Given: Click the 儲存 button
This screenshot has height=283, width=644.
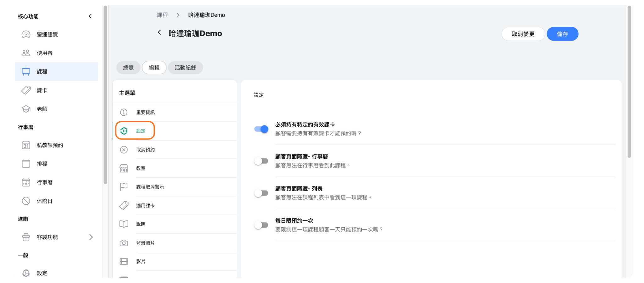Looking at the screenshot, I should click(x=562, y=34).
